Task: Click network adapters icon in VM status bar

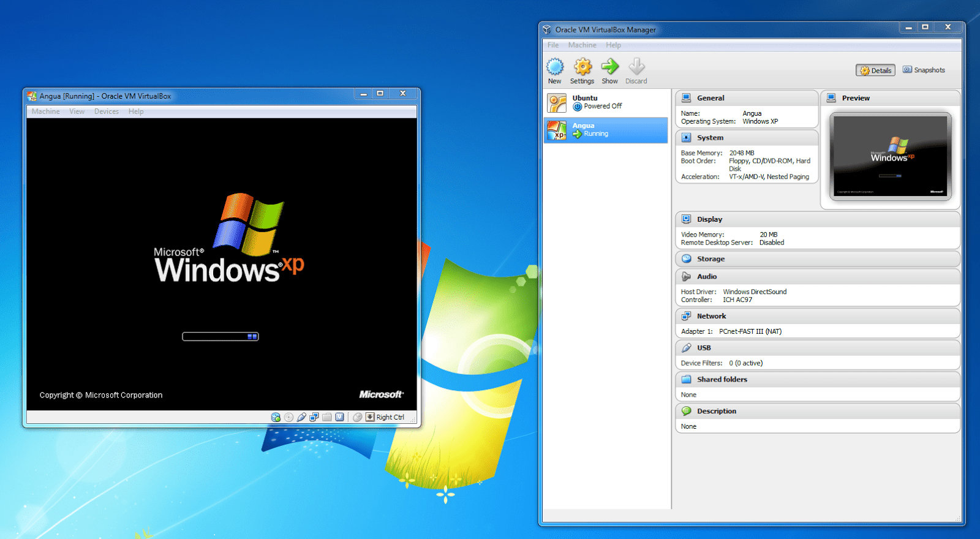Action: (314, 417)
